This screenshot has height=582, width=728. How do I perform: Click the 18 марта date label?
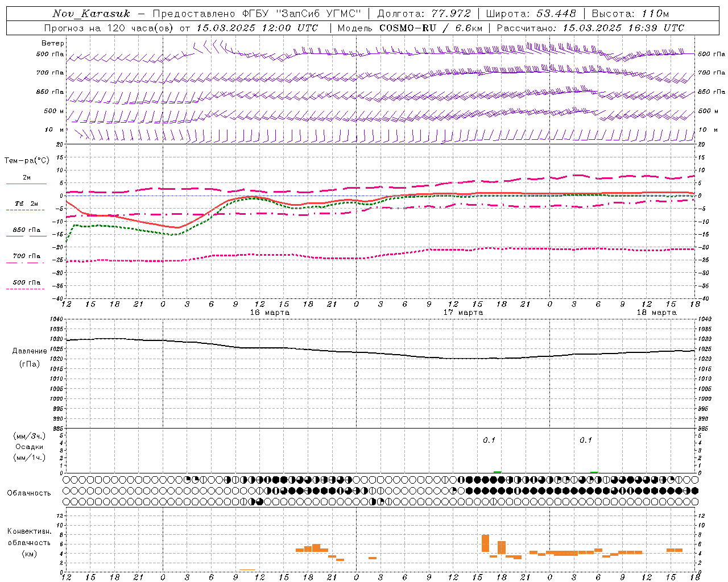click(656, 313)
